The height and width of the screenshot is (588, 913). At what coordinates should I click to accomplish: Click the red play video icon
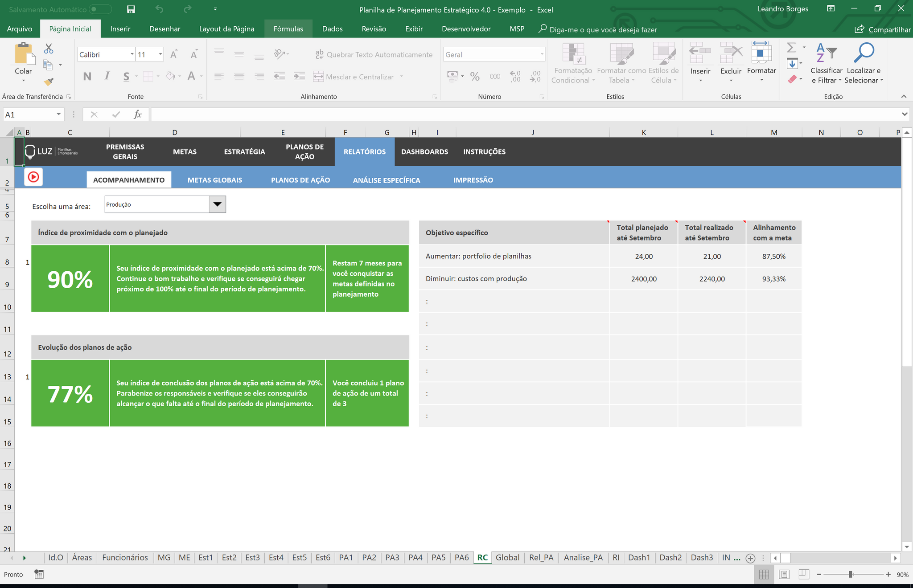[33, 177]
